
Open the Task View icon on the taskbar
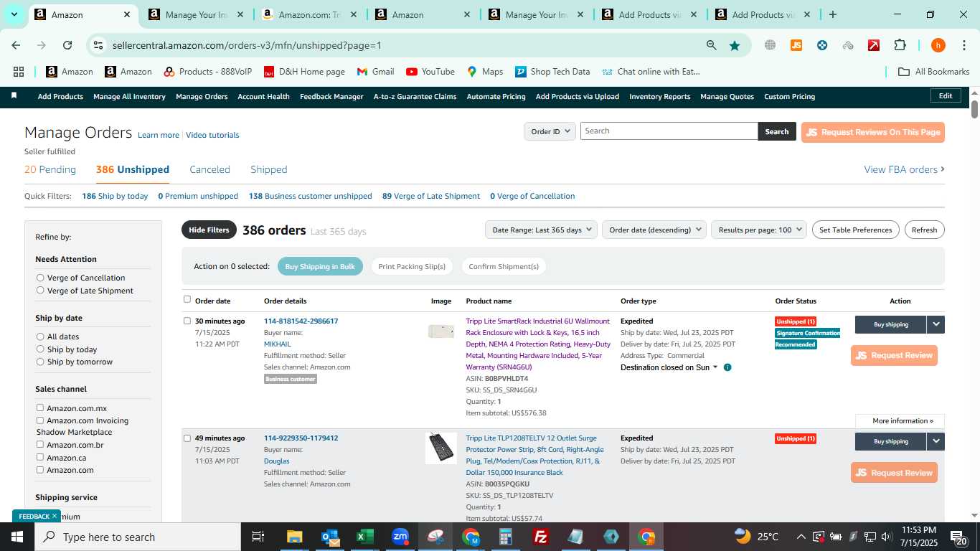[x=258, y=537]
